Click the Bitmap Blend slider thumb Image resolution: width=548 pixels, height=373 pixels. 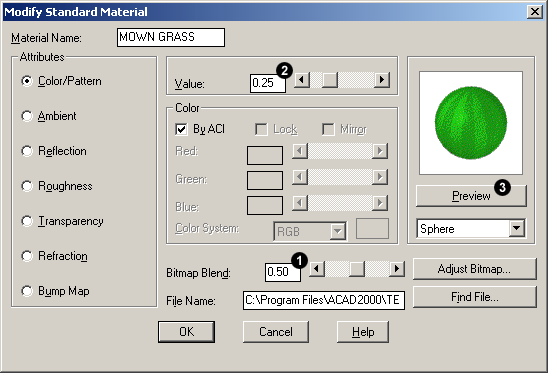[x=357, y=269]
